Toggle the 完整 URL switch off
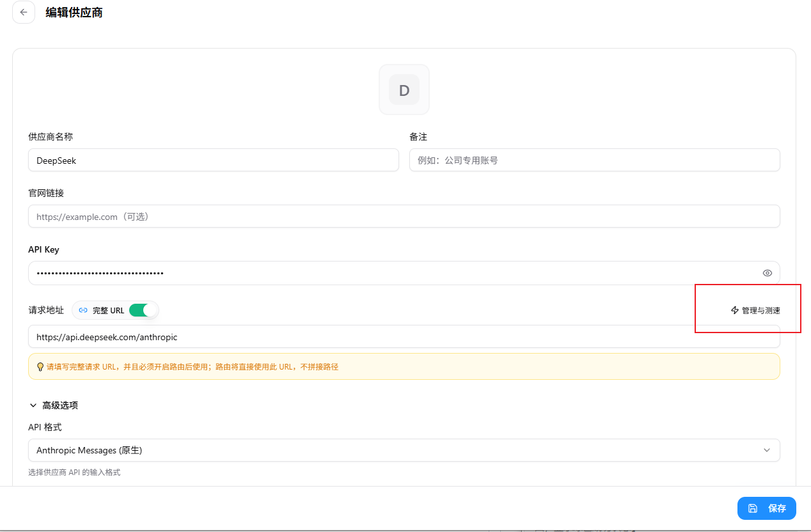Image resolution: width=811 pixels, height=532 pixels. click(x=143, y=310)
